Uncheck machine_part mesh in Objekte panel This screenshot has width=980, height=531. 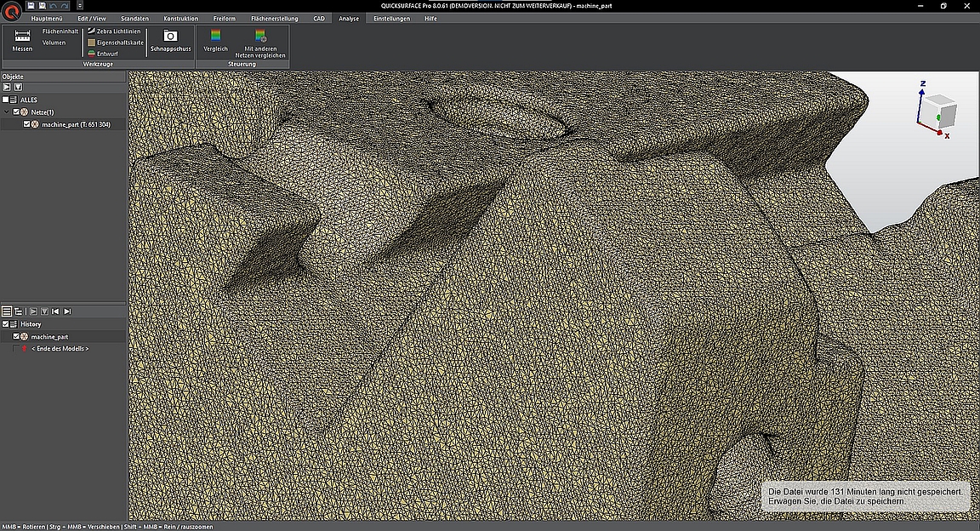(27, 124)
